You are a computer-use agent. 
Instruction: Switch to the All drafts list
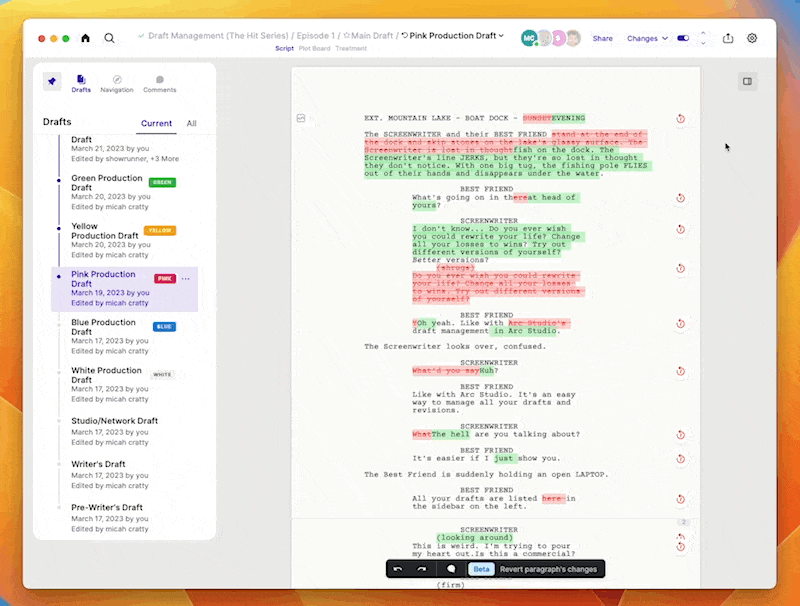tap(191, 123)
